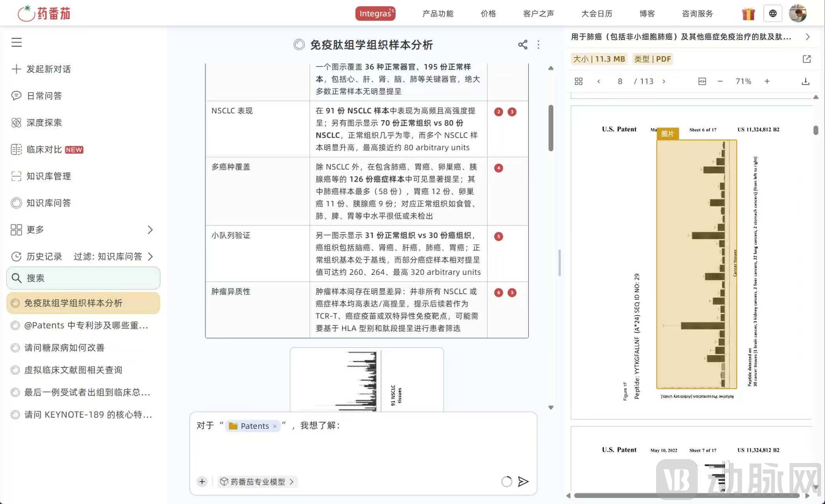Click the chat vertical scrollbar thumb
The height and width of the screenshot is (504, 825).
click(x=551, y=128)
